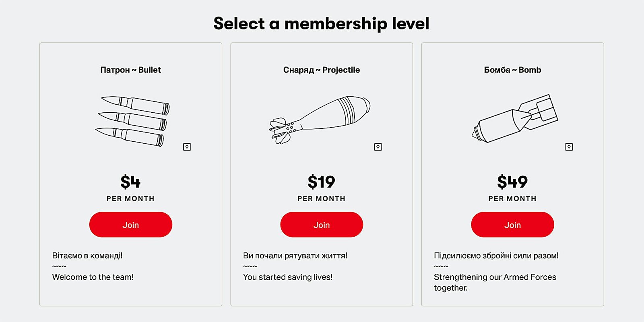This screenshot has height=322, width=644.
Task: Click small heart icon in Projectile card
Action: coord(378,147)
